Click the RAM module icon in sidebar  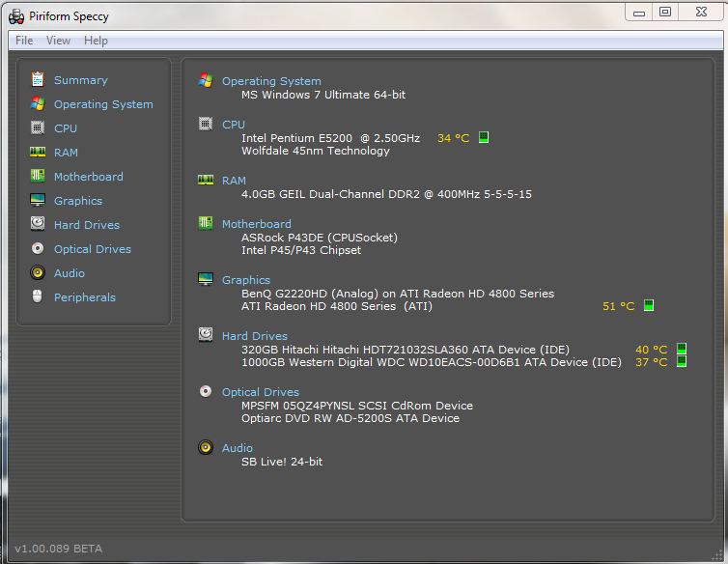click(38, 152)
